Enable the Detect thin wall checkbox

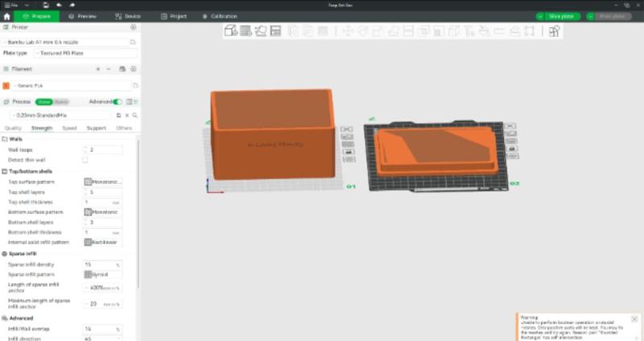click(x=85, y=160)
